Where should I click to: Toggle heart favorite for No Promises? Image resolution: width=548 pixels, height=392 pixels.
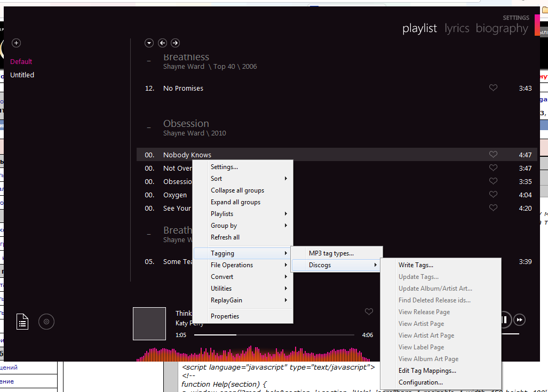(493, 88)
